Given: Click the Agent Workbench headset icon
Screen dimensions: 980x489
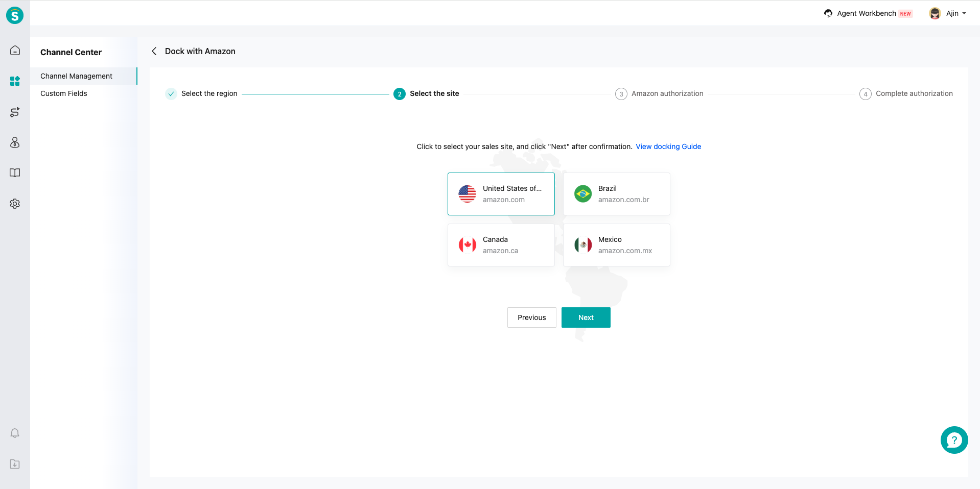Looking at the screenshot, I should (x=828, y=13).
